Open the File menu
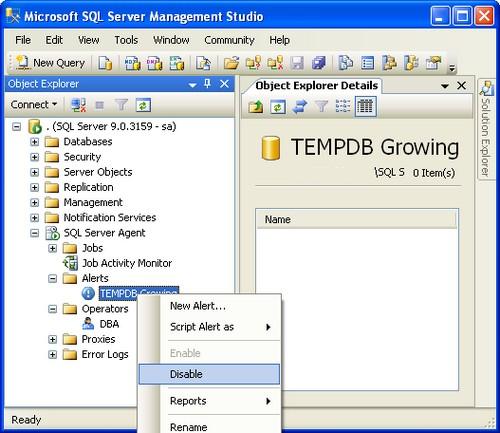Viewport: 500px width, 433px height. [23, 40]
